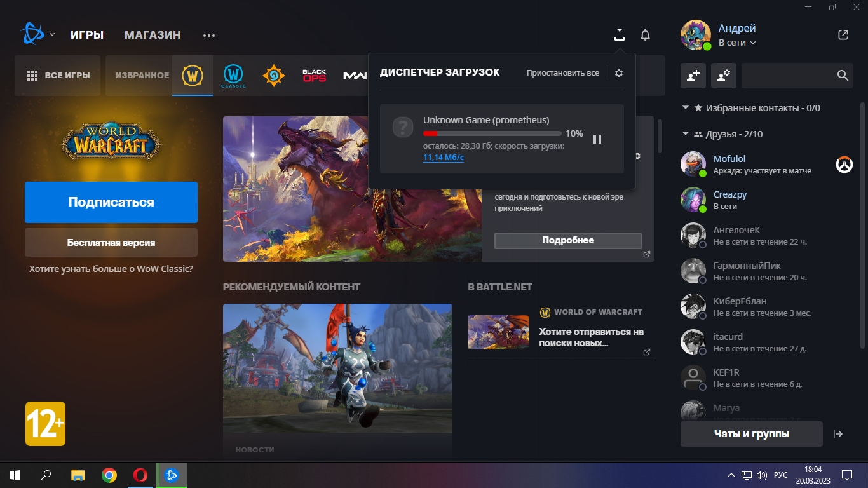The width and height of the screenshot is (868, 488).
Task: Switch to the ИГРЫ tab
Action: [87, 35]
